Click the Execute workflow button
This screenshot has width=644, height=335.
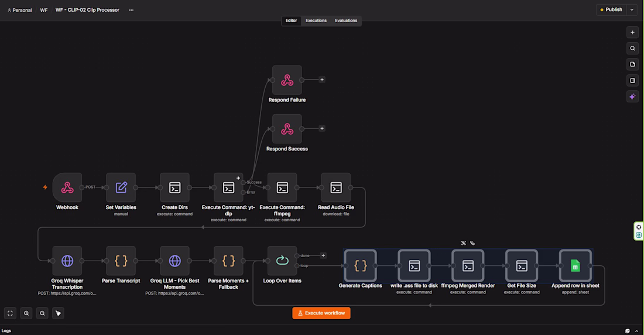coord(321,313)
